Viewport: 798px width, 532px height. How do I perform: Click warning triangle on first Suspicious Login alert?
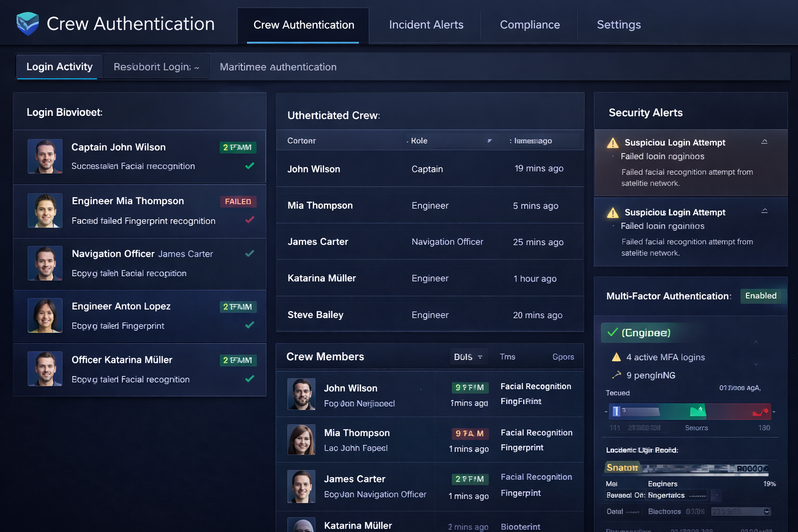(613, 143)
